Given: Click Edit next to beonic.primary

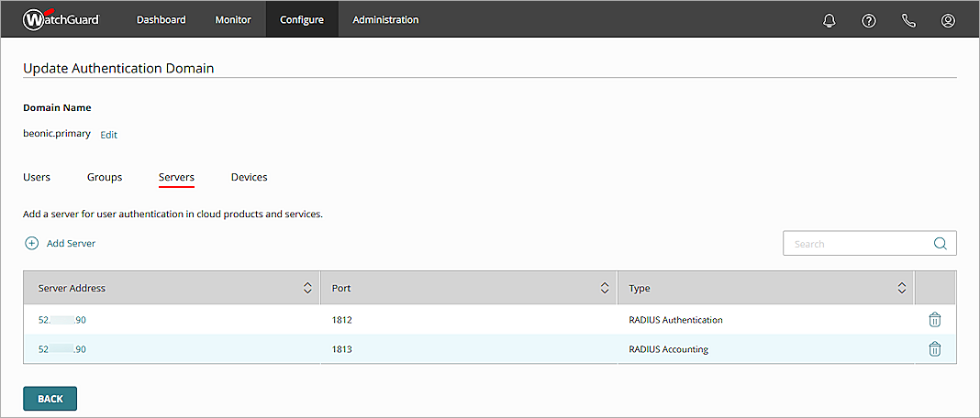Looking at the screenshot, I should [108, 135].
